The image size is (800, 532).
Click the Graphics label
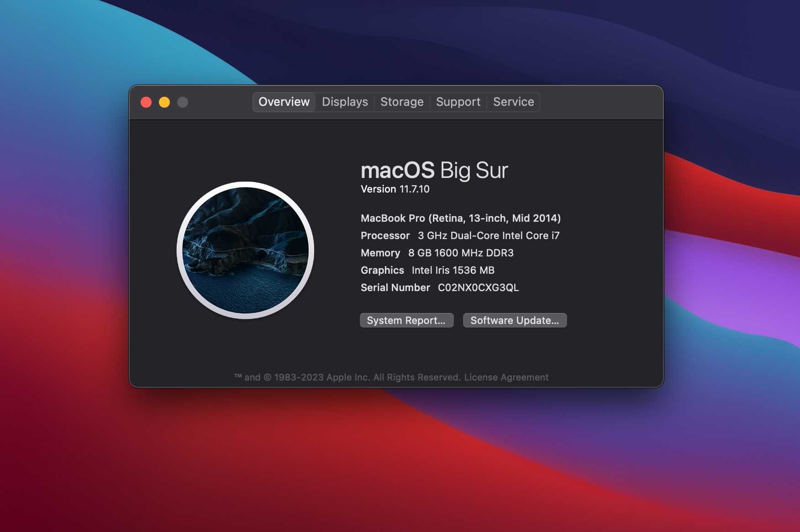(x=382, y=270)
